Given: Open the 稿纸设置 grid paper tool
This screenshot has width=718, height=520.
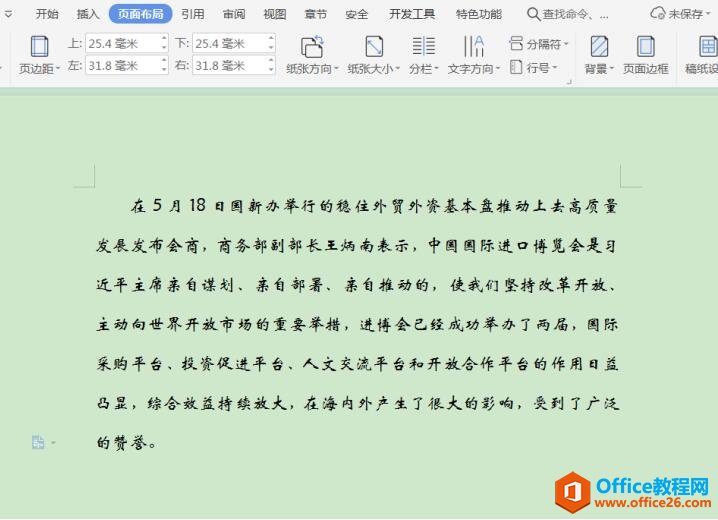Looking at the screenshot, I should pos(702,54).
